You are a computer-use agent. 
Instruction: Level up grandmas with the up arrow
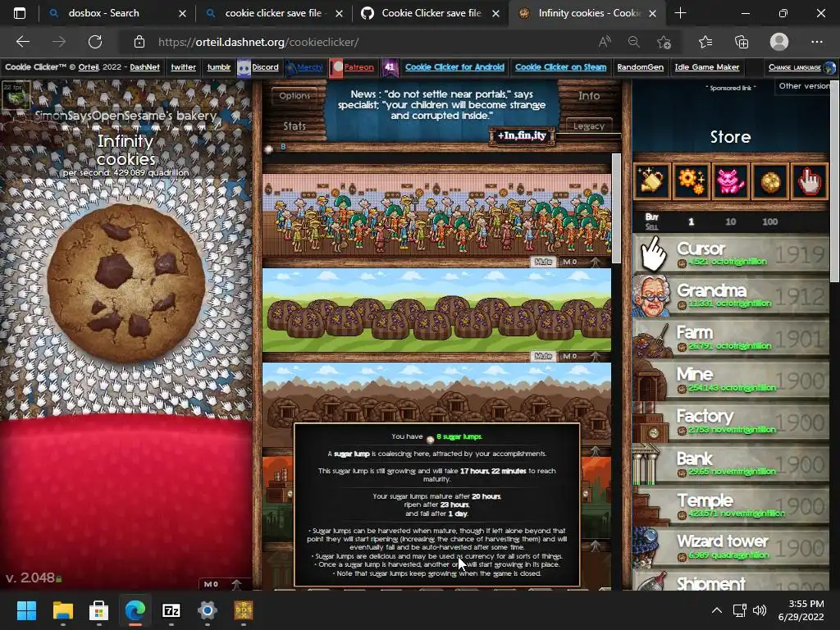coord(596,262)
